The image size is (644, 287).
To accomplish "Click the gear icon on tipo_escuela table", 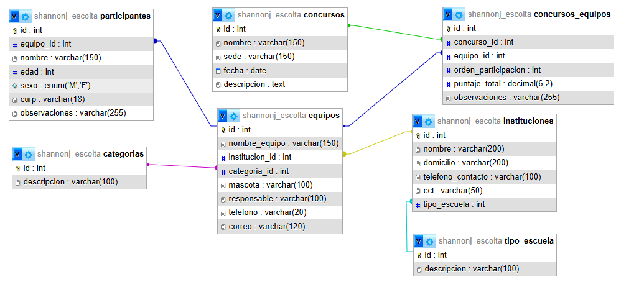I will pos(429,242).
